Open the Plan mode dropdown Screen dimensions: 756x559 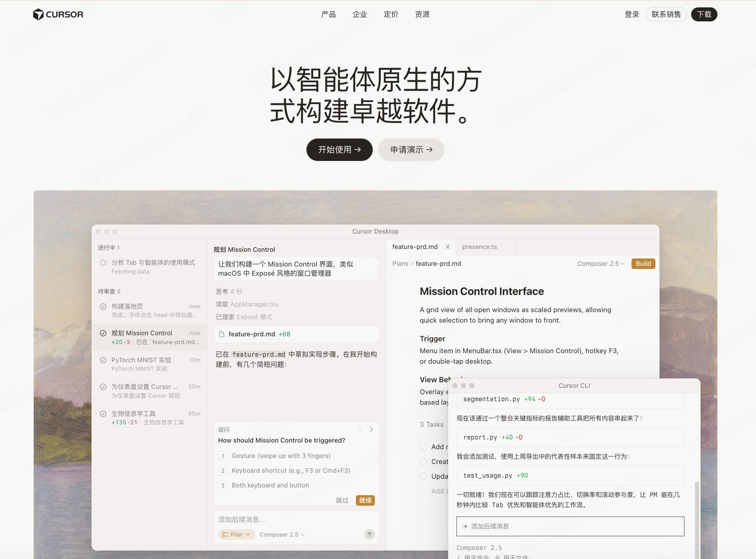(236, 534)
